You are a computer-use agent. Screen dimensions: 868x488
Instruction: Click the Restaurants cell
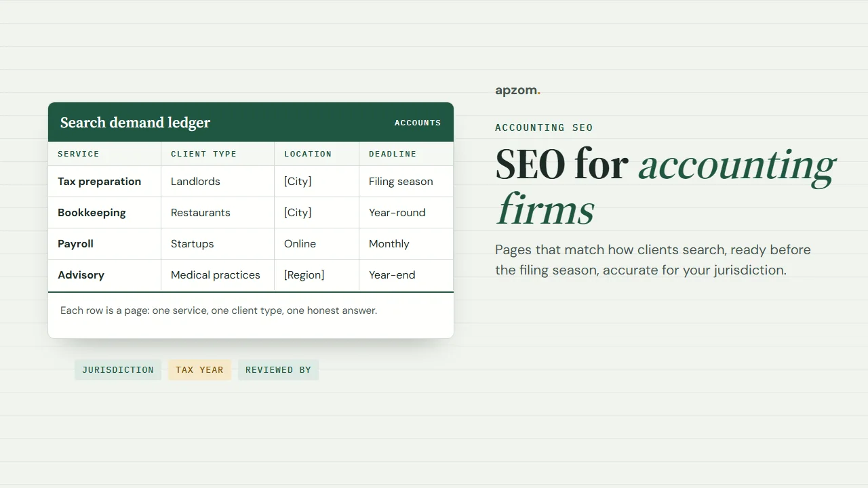pos(218,213)
